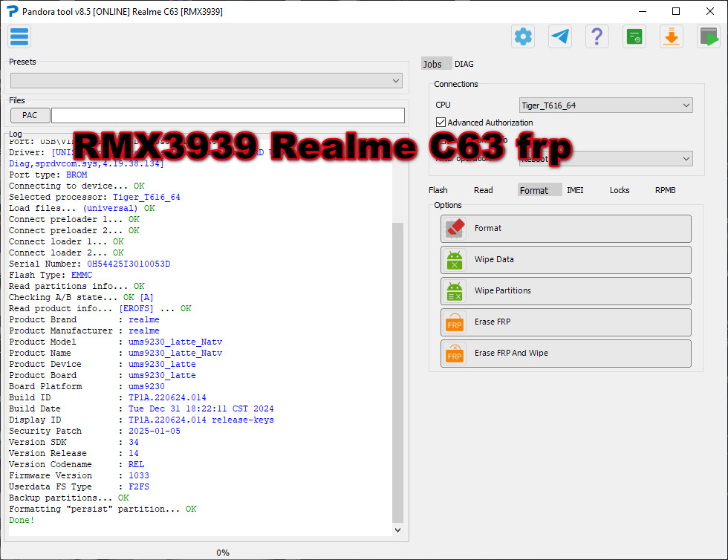Click Selected processor Tiger_T616_64 in log
This screenshot has width=728, height=560.
pos(146,197)
